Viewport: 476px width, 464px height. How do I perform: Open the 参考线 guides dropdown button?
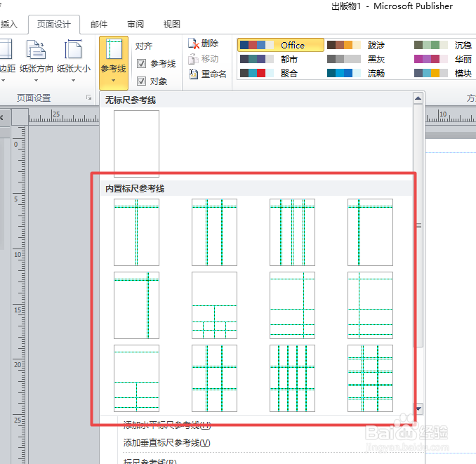113,63
